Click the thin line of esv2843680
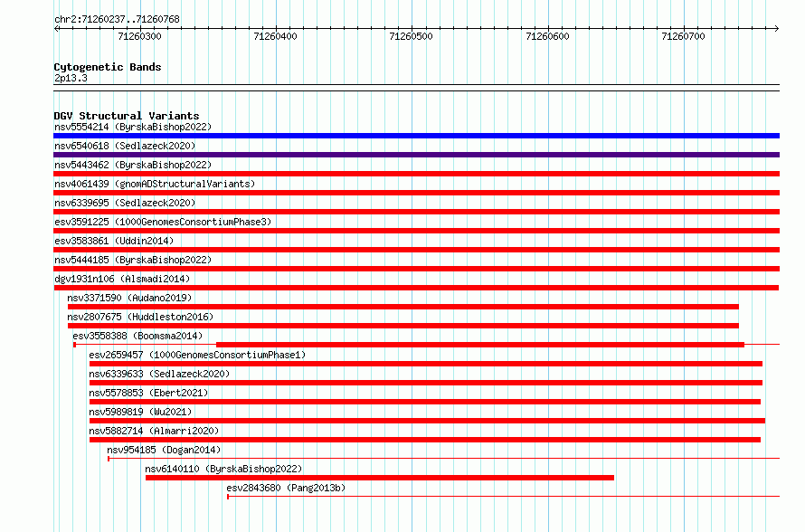805x532 pixels. [504, 496]
